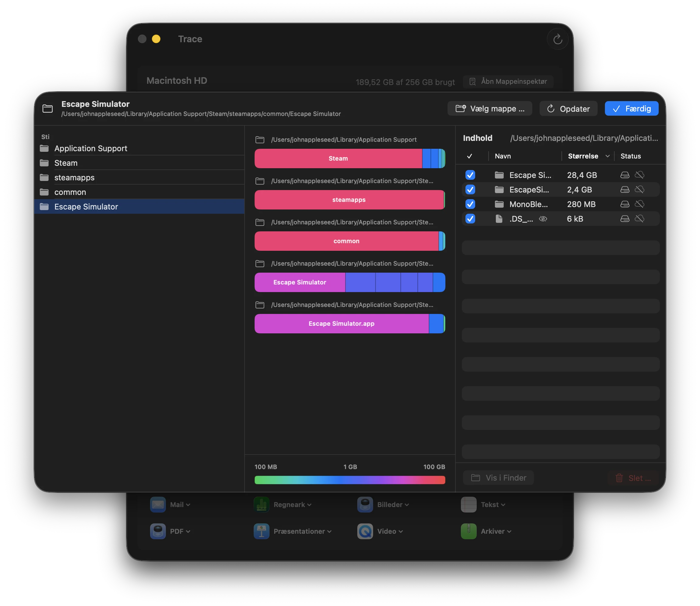Click the Arkiver archive icon in Trace window
This screenshot has width=700, height=606.
[468, 531]
